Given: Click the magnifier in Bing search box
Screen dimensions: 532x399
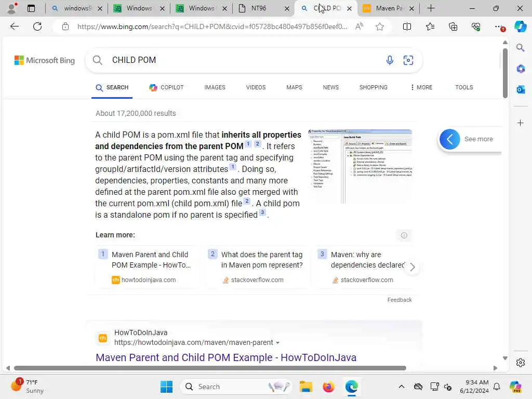Looking at the screenshot, I should tap(97, 60).
